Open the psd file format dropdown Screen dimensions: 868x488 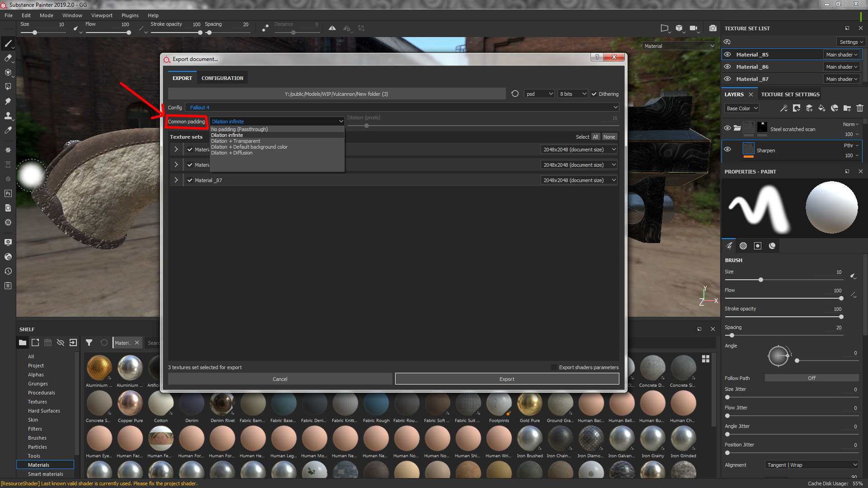click(539, 94)
